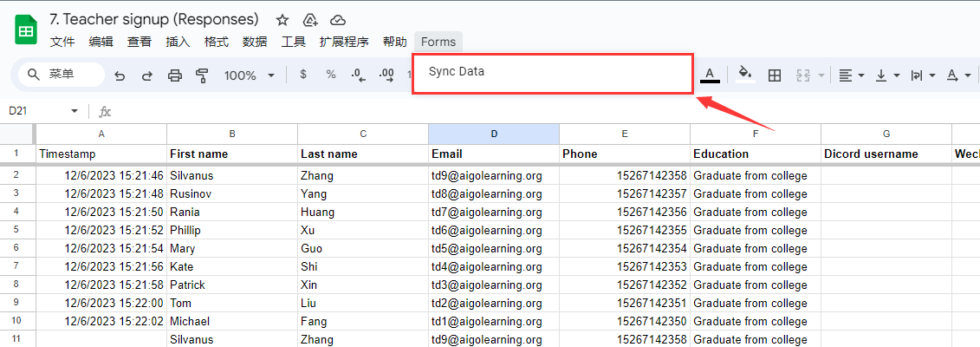Open the fill color paint bucket
980x347 pixels.
[x=743, y=75]
